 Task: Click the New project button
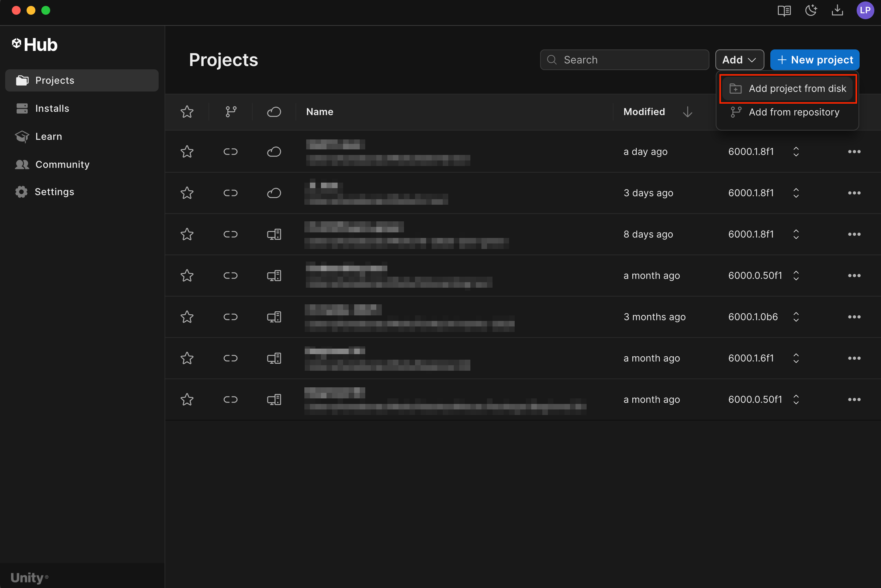(815, 60)
